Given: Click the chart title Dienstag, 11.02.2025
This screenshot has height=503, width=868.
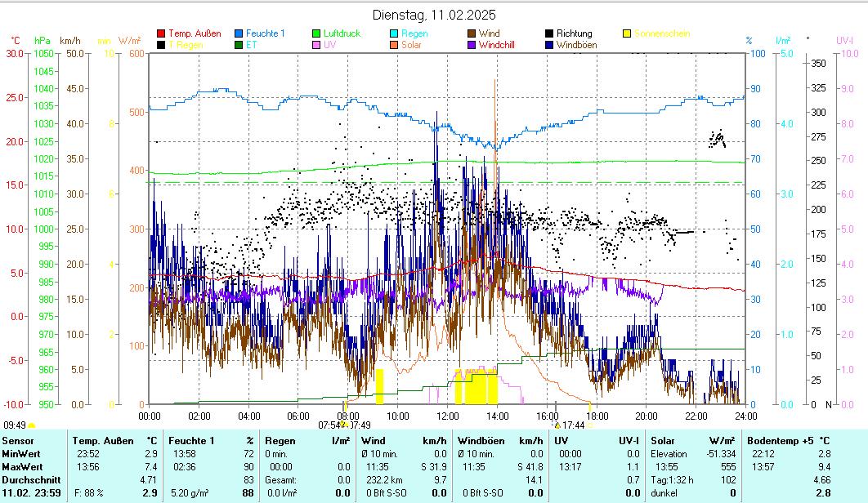Looking at the screenshot, I should pyautogui.click(x=433, y=15).
